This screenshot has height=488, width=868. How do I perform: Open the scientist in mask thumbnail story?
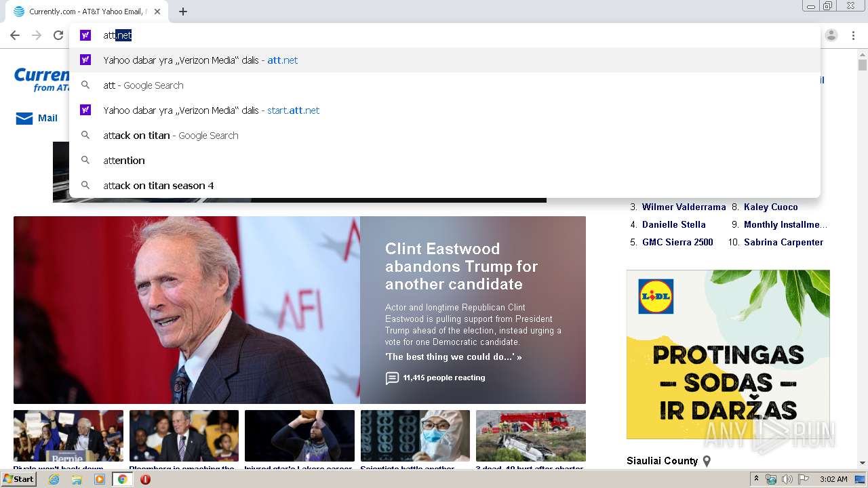(x=415, y=436)
